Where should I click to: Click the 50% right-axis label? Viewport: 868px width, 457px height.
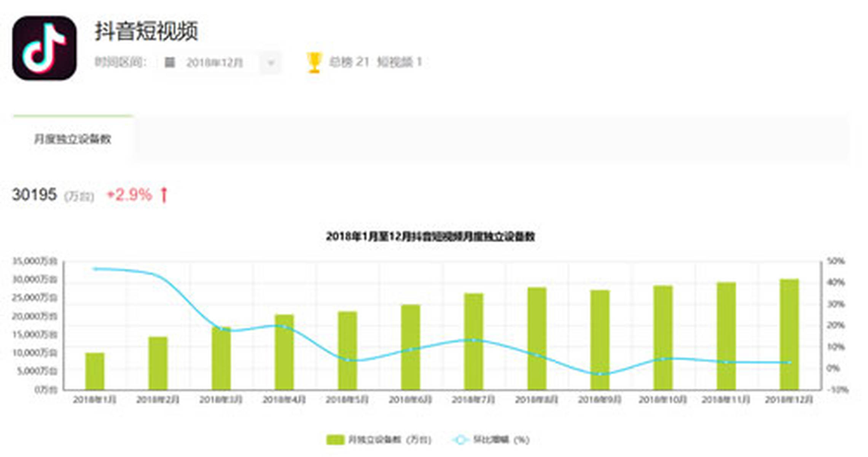[836, 261]
